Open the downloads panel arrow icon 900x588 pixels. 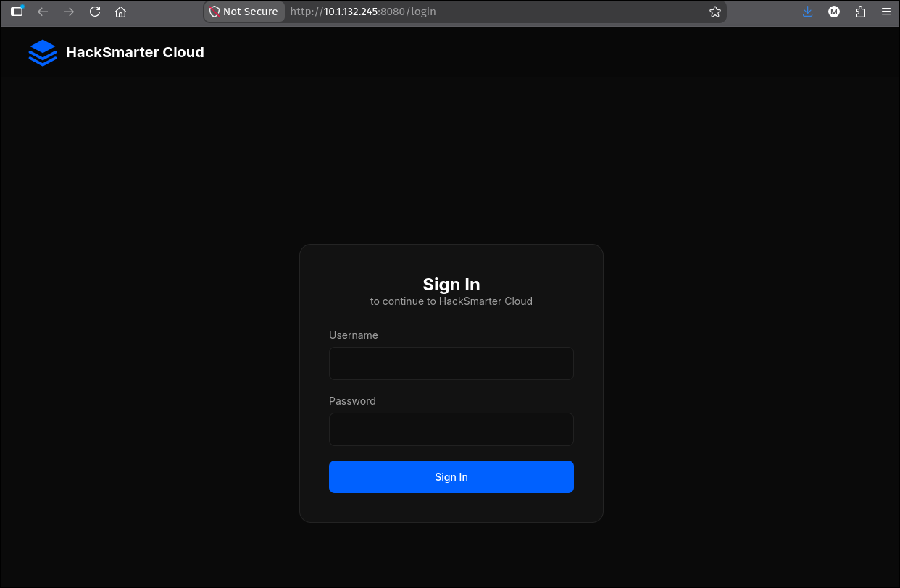coord(808,12)
